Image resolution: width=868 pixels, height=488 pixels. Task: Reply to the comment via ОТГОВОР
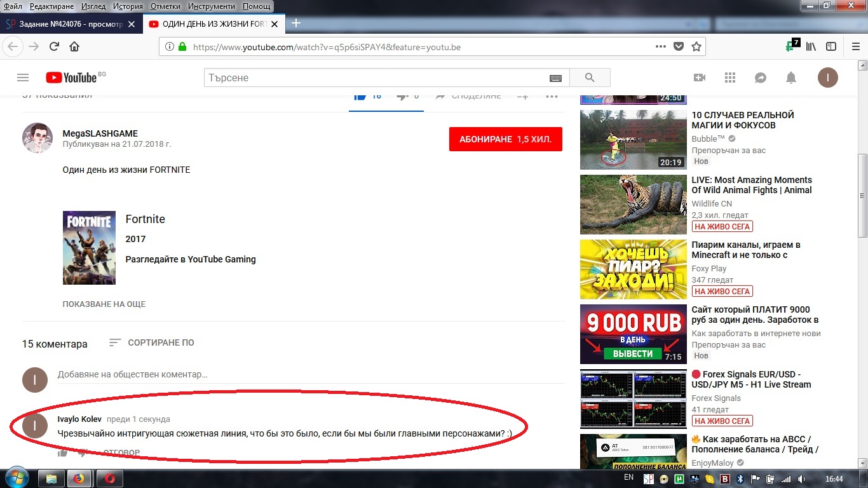coord(121,453)
